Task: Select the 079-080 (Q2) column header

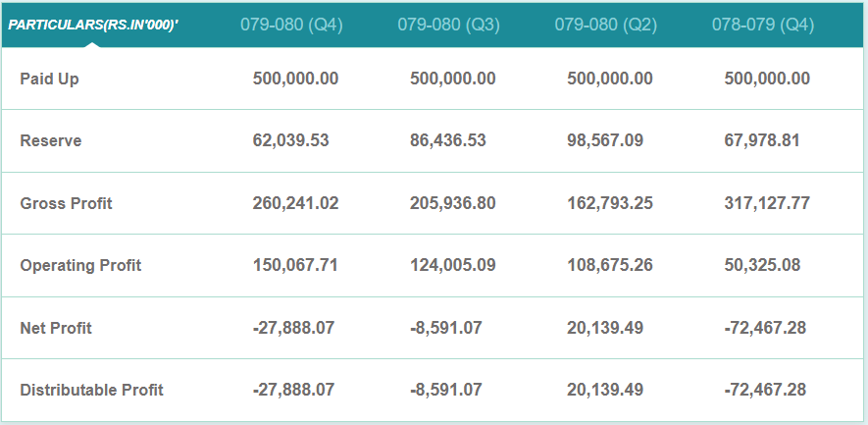Action: click(605, 25)
